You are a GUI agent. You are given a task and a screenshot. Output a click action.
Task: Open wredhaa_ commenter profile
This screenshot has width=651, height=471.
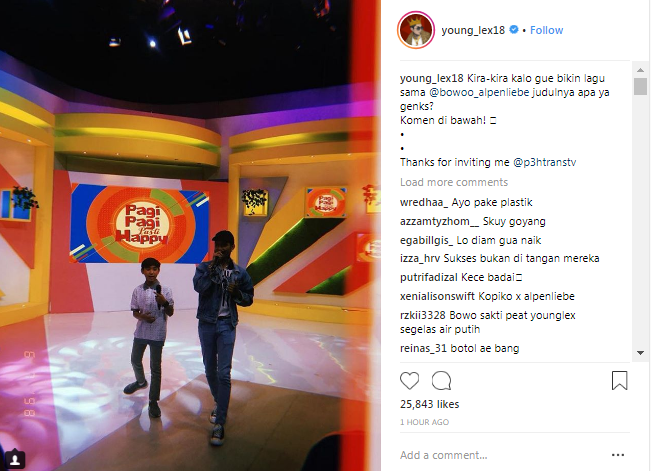click(424, 203)
